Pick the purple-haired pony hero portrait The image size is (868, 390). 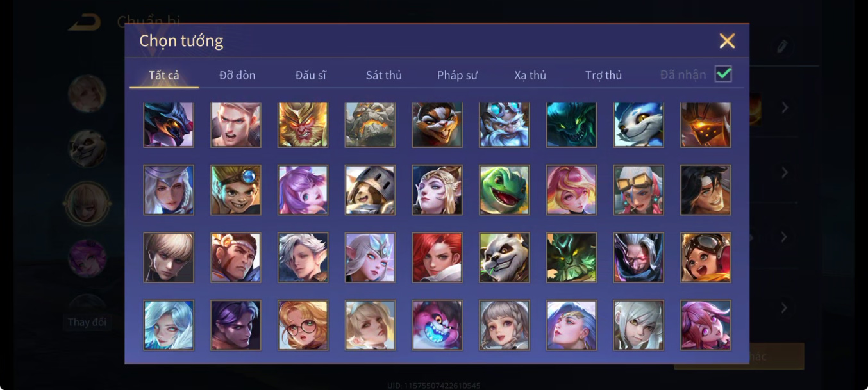pyautogui.click(x=303, y=190)
